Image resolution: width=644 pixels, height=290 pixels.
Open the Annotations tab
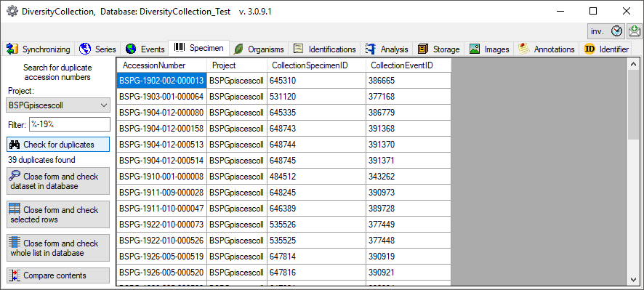(547, 49)
